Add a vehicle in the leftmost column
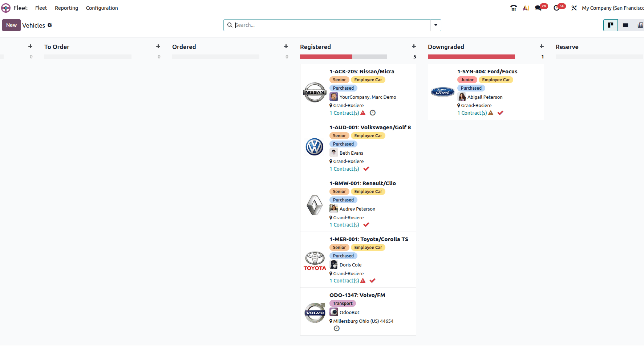Image resolution: width=644 pixels, height=346 pixels. click(30, 46)
